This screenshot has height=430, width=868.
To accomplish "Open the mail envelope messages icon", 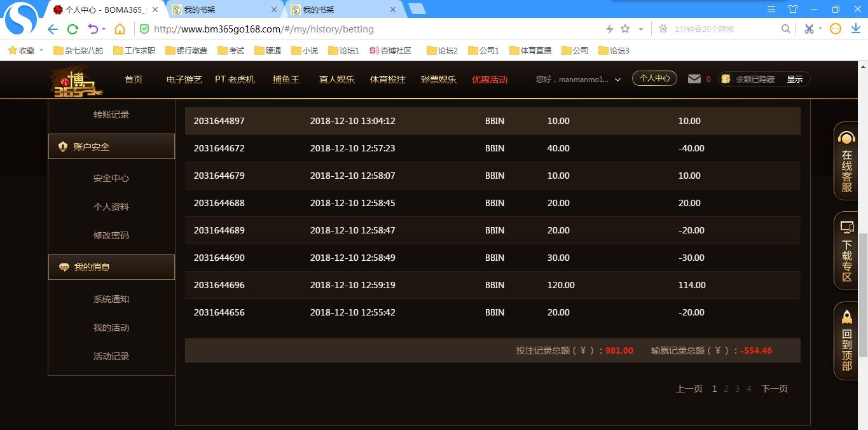I will click(694, 79).
